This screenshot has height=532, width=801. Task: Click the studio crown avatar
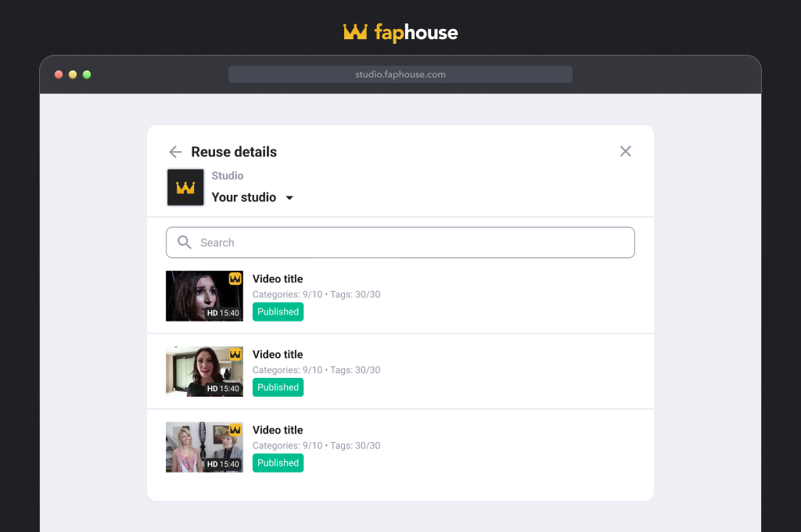(x=185, y=188)
